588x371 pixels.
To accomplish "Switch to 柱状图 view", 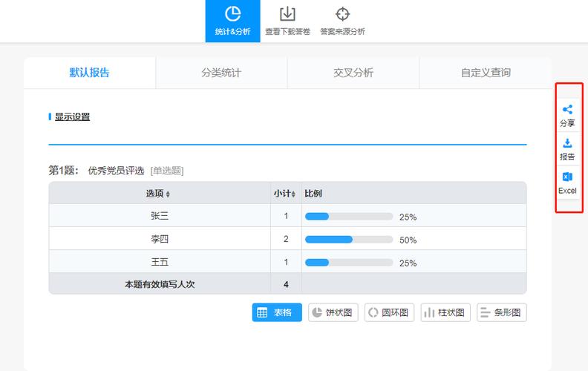I will pyautogui.click(x=445, y=312).
